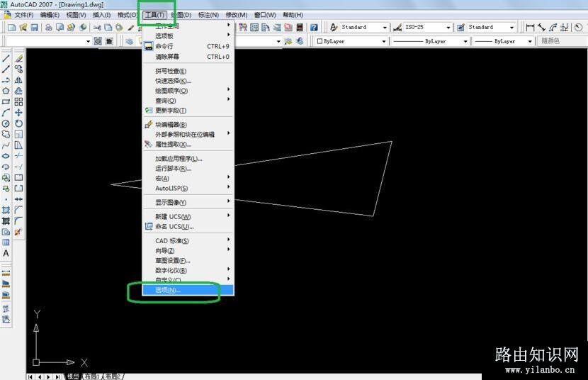Select the Line draw tool

[6, 59]
